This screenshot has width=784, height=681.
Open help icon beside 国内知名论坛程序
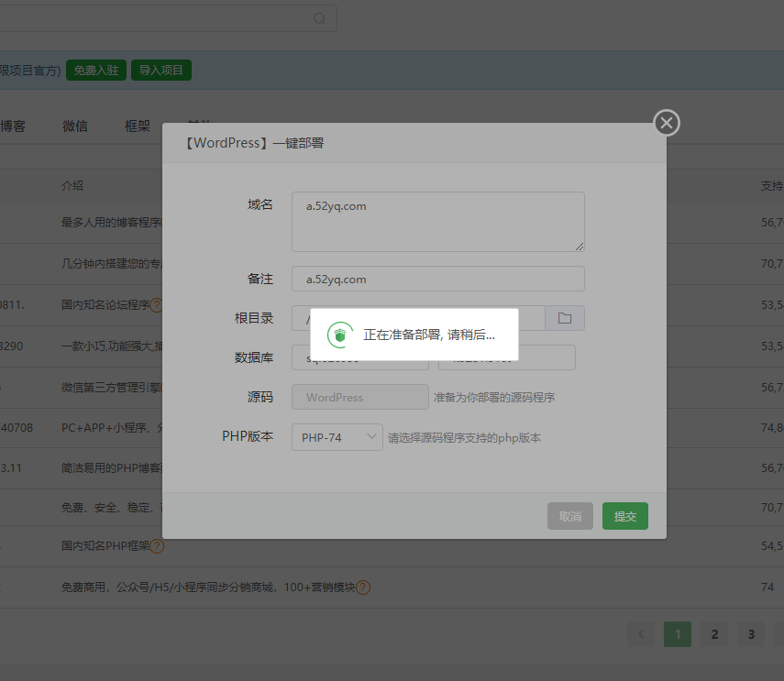point(157,305)
